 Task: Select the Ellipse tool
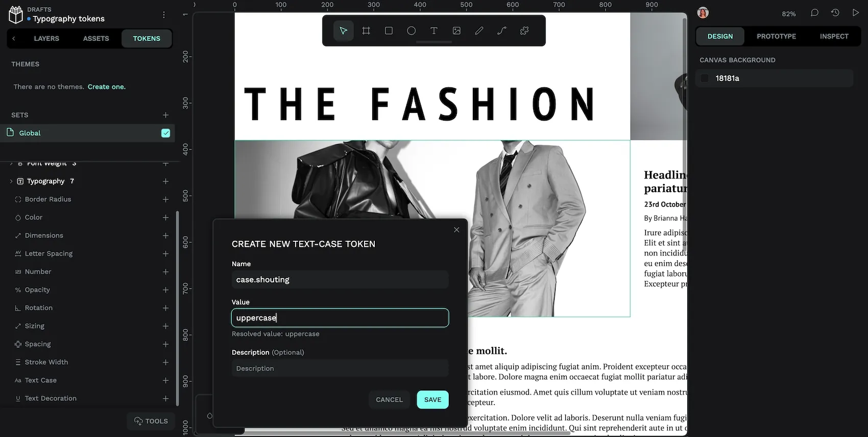411,31
